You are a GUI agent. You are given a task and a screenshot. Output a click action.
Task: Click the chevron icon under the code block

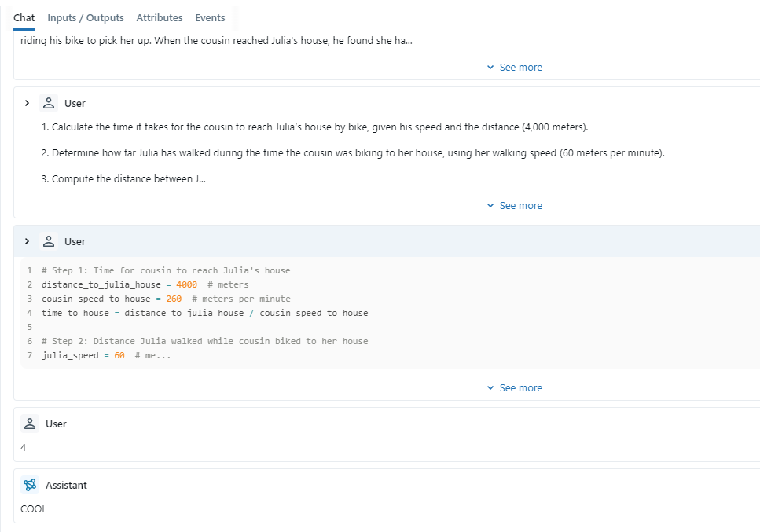coord(490,387)
